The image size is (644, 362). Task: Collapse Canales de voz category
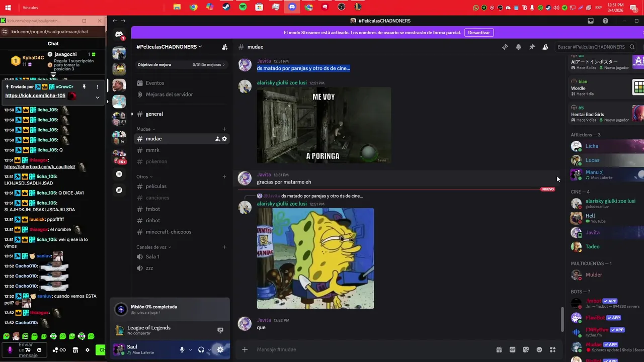pyautogui.click(x=153, y=247)
